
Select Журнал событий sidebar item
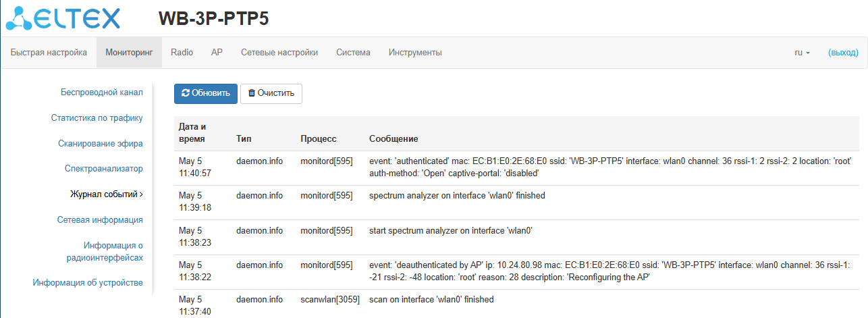click(x=106, y=194)
